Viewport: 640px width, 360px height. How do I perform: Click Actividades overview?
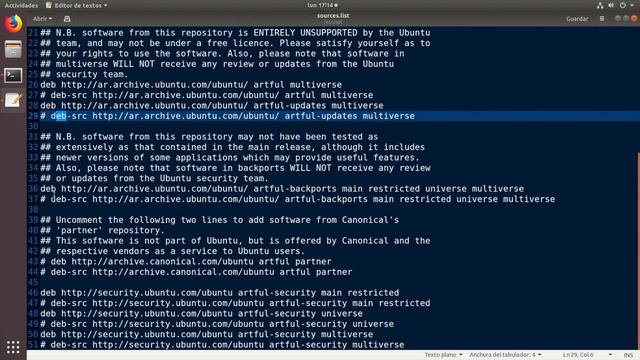pyautogui.click(x=21, y=5)
